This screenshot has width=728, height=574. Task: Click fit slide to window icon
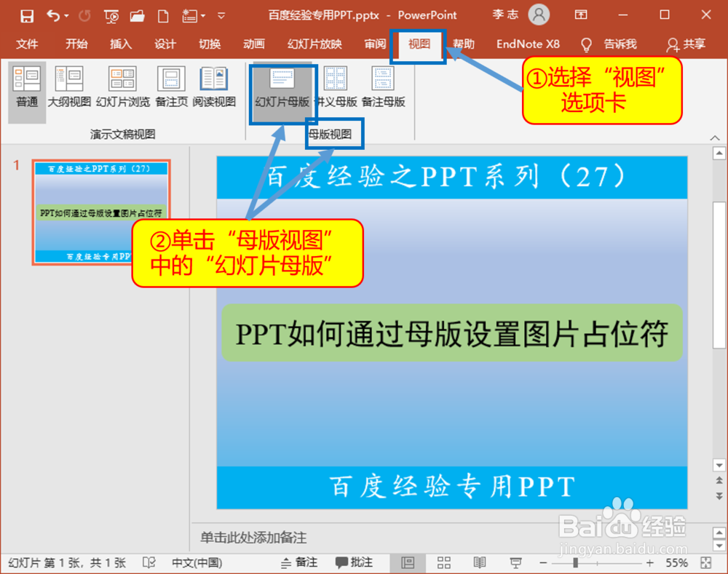(706, 563)
